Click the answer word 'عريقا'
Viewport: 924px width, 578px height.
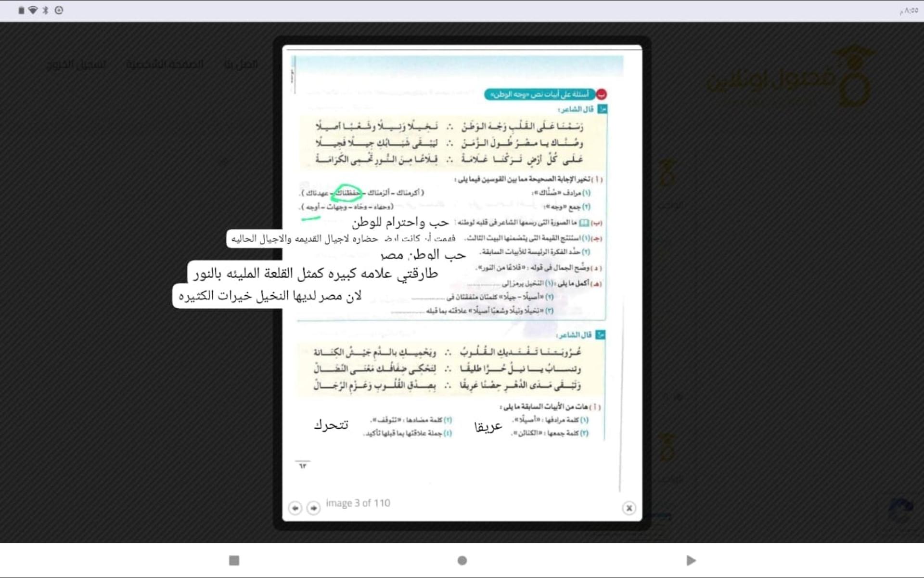coord(488,426)
